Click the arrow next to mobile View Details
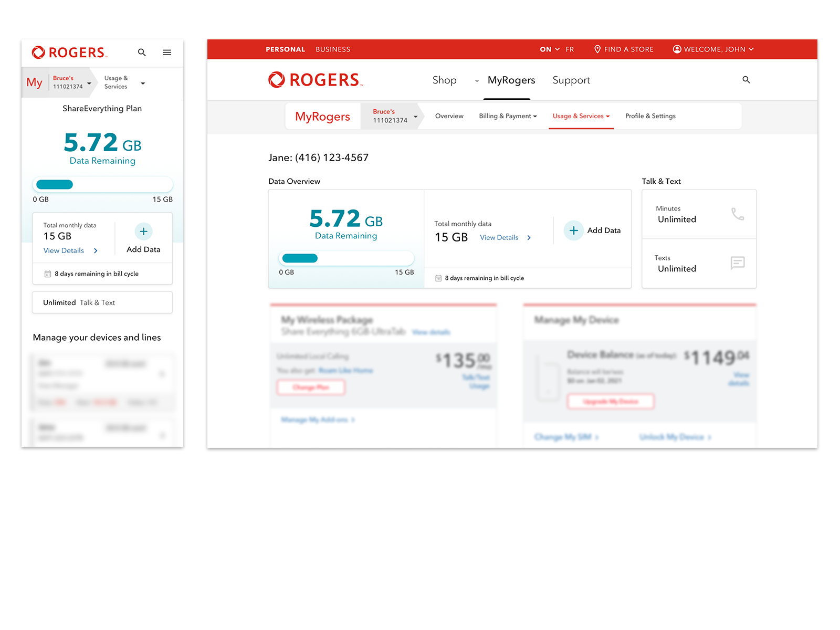Image resolution: width=840 pixels, height=630 pixels. tap(96, 251)
